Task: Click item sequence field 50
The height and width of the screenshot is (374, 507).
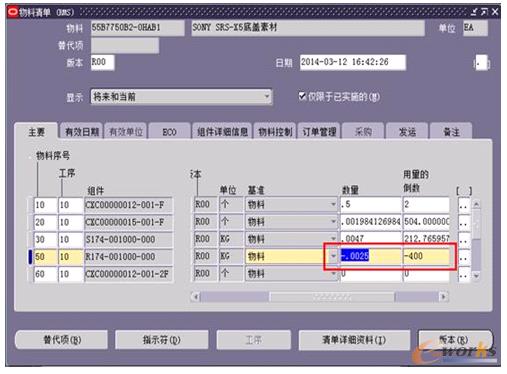Action: (46, 257)
